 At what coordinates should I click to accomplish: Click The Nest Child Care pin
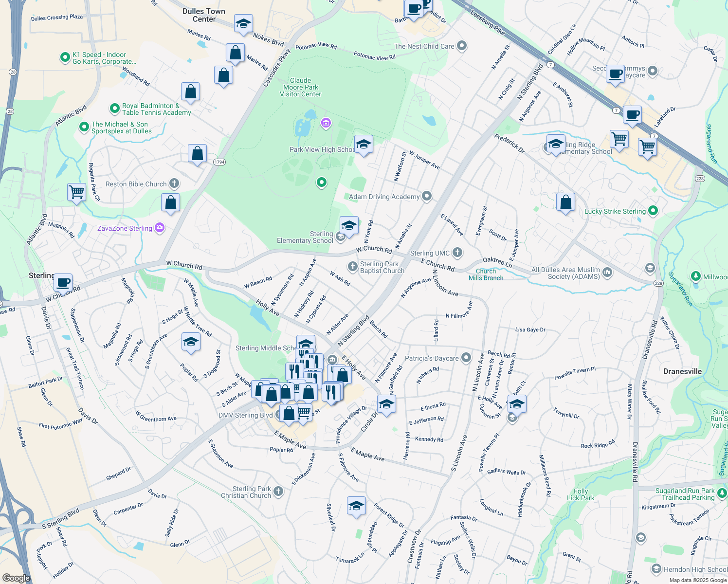(462, 46)
